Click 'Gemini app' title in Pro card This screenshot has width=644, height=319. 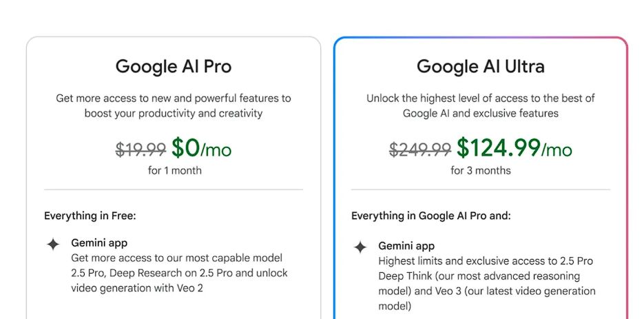coord(99,243)
